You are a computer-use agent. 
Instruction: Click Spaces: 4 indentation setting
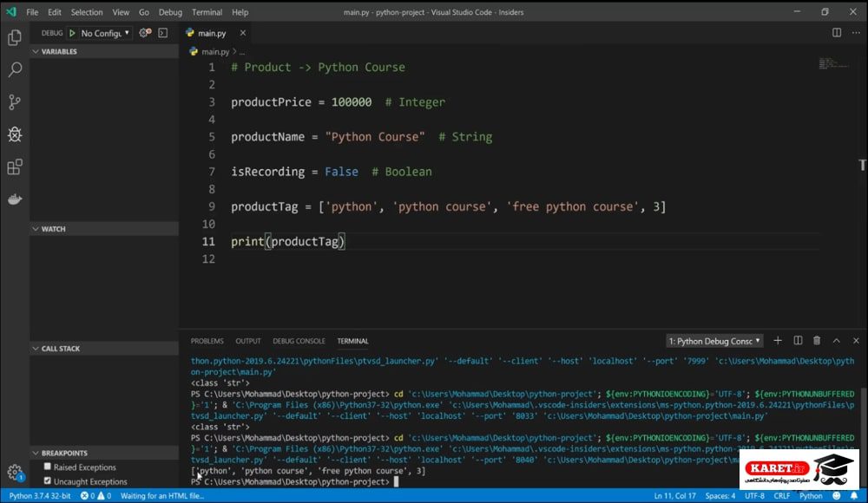[x=720, y=496]
